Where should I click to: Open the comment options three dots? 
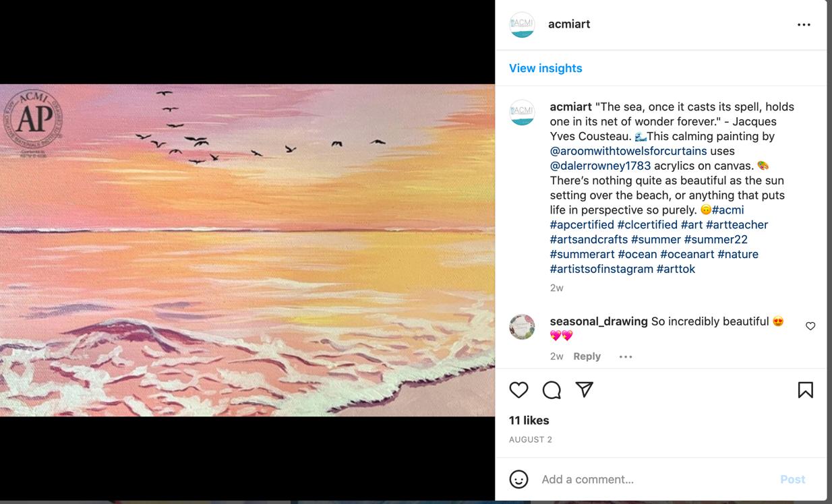626,356
